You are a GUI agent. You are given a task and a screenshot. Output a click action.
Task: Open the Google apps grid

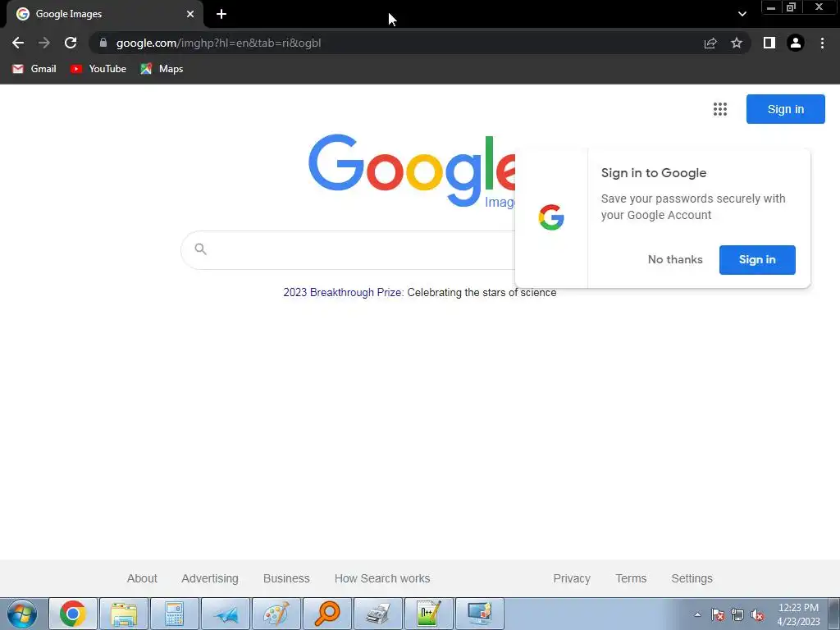tap(720, 109)
